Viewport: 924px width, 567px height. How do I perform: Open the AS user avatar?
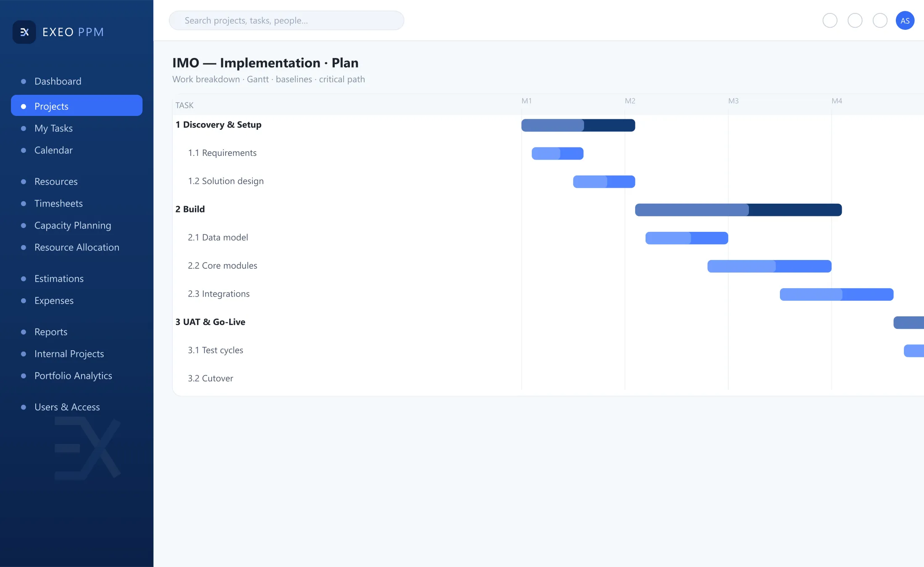tap(905, 21)
